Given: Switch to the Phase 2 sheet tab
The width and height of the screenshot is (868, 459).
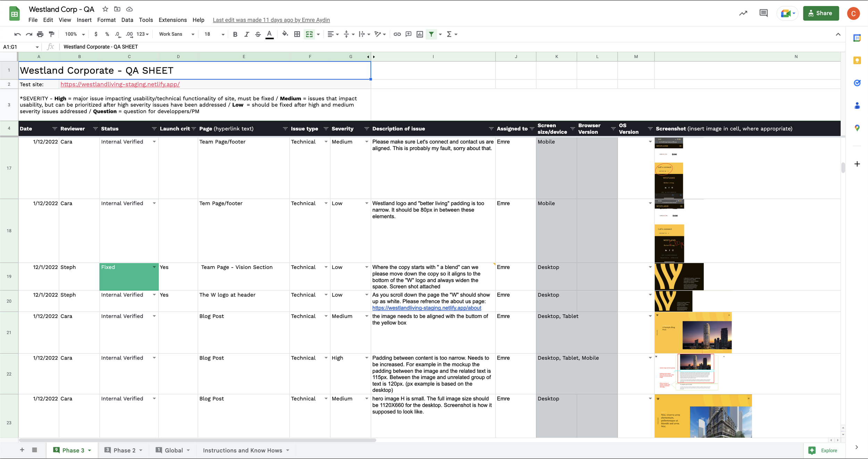Looking at the screenshot, I should (124, 450).
